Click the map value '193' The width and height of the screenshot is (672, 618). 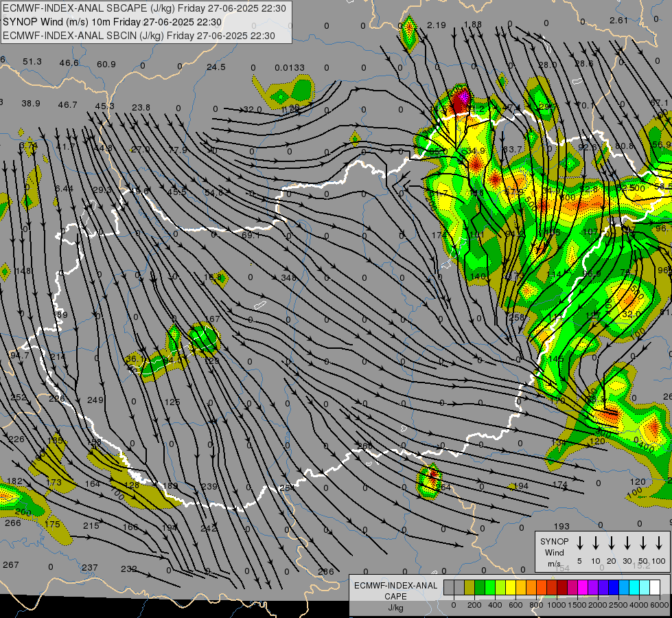tap(561, 526)
